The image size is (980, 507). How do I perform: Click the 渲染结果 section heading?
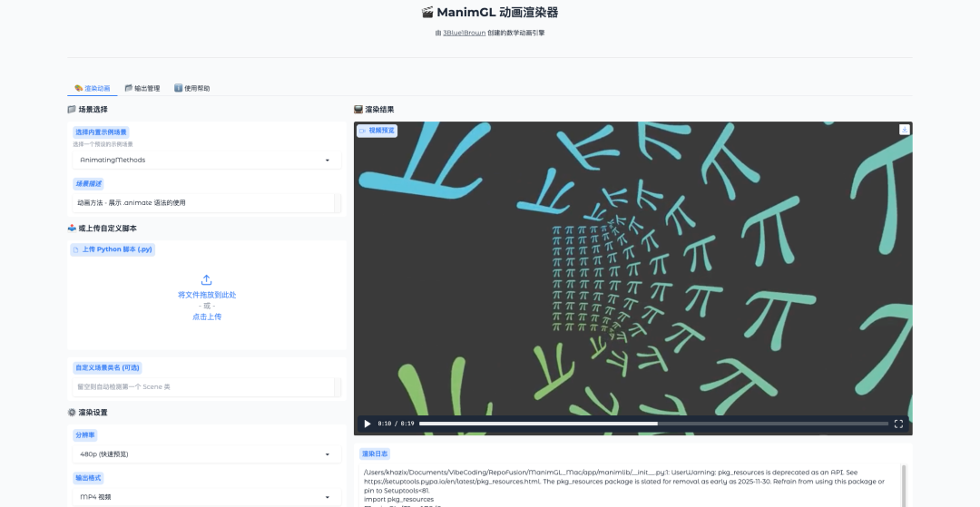click(x=375, y=109)
